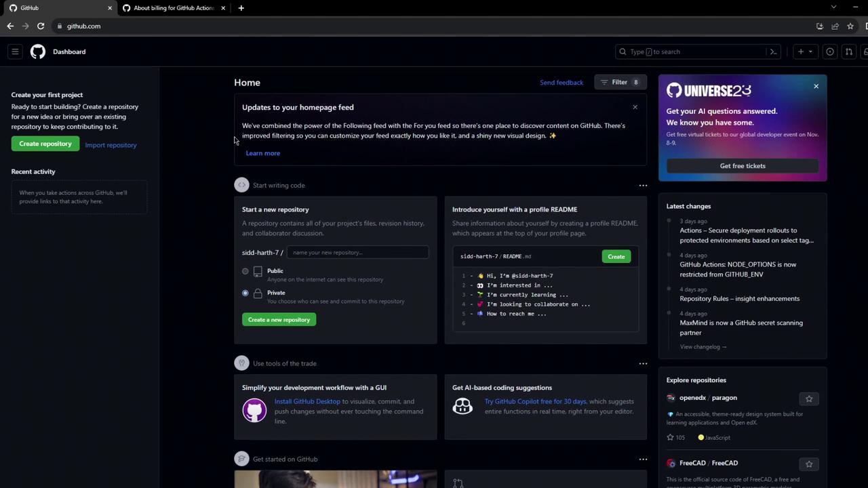Open Get started on GitHub options menu
The height and width of the screenshot is (488, 868).
[x=643, y=459]
